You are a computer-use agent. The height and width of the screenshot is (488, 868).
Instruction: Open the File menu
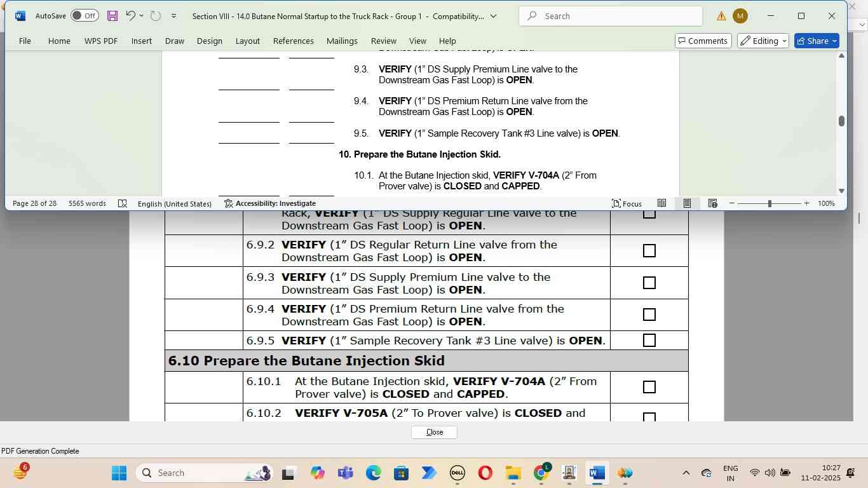coord(25,41)
